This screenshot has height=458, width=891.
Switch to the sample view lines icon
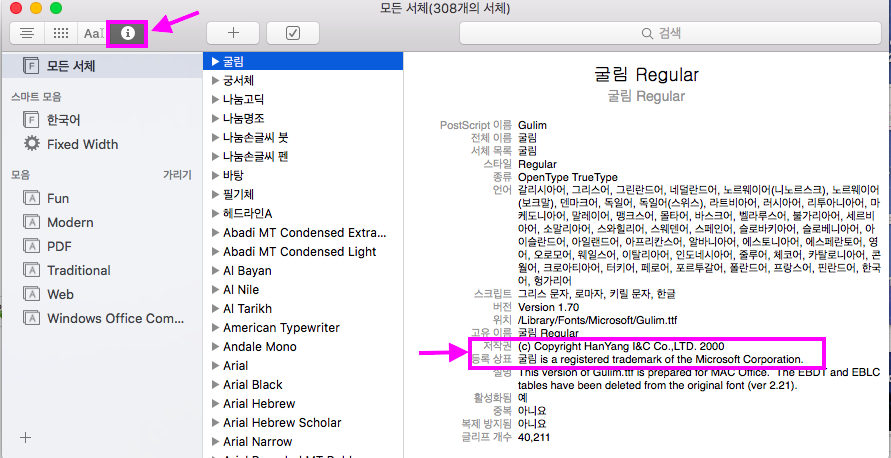(28, 33)
